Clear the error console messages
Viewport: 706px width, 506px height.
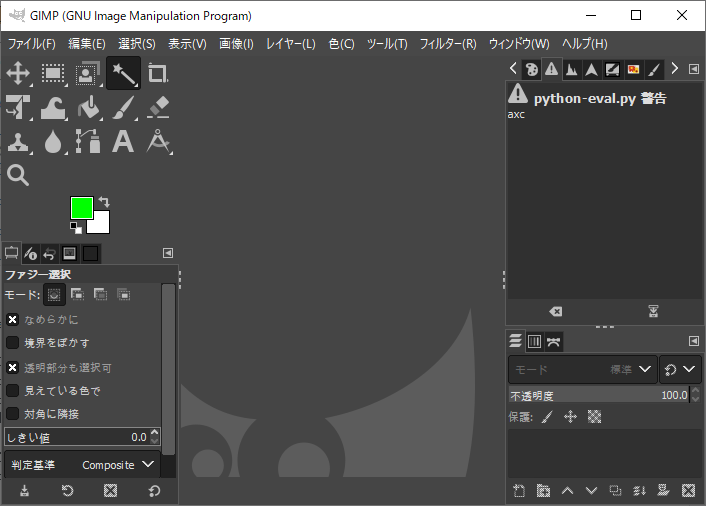556,312
